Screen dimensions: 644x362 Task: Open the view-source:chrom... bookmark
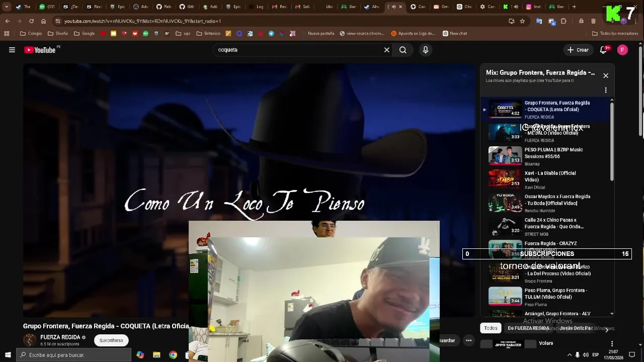[x=362, y=33]
